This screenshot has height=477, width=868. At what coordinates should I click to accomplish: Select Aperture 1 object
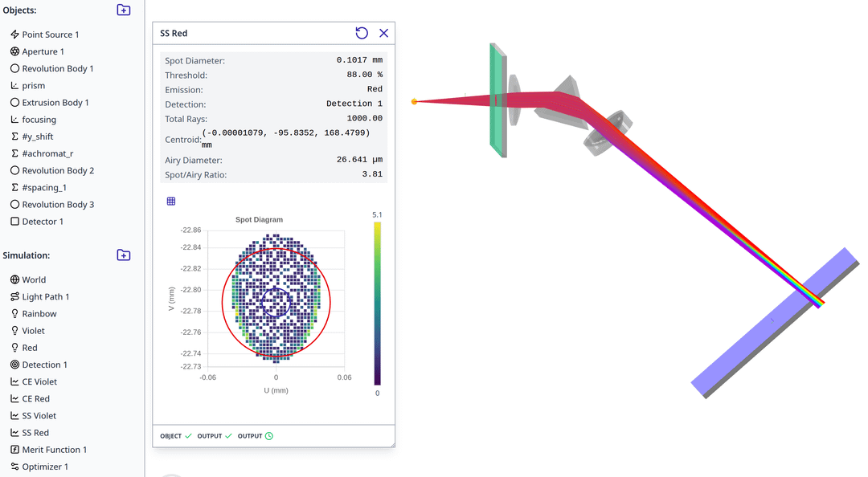pos(43,51)
